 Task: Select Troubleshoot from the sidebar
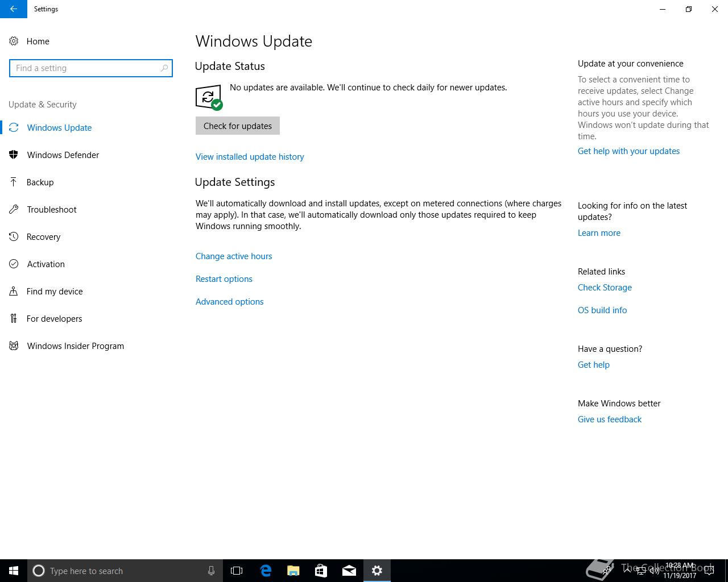click(x=51, y=209)
